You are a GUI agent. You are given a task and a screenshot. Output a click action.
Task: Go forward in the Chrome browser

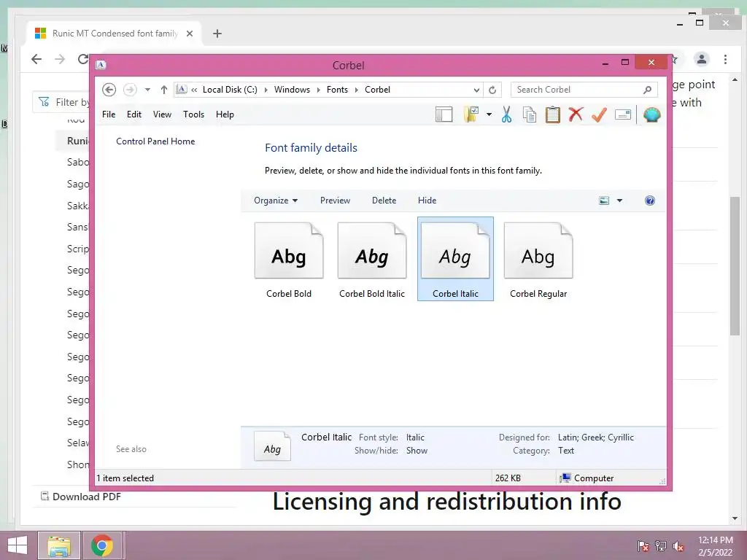(60, 59)
